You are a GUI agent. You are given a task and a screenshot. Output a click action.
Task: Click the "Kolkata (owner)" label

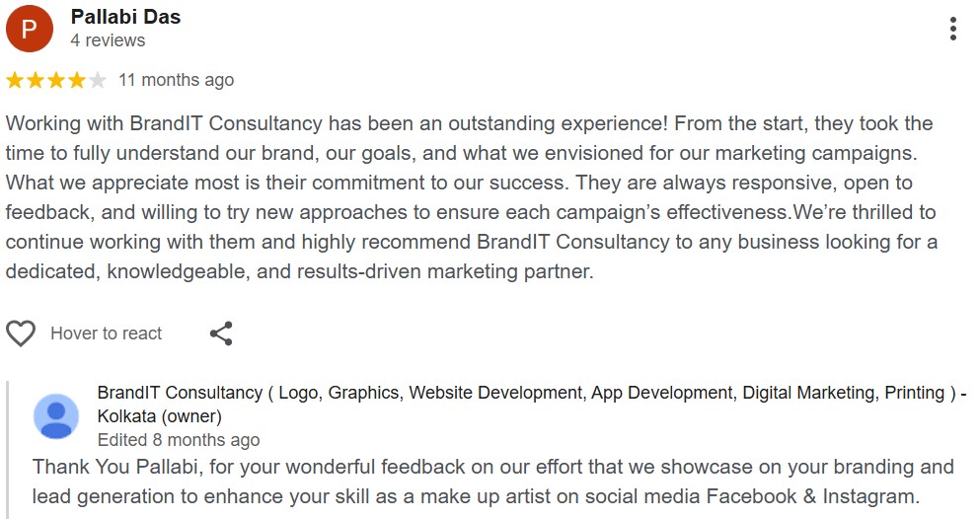159,416
